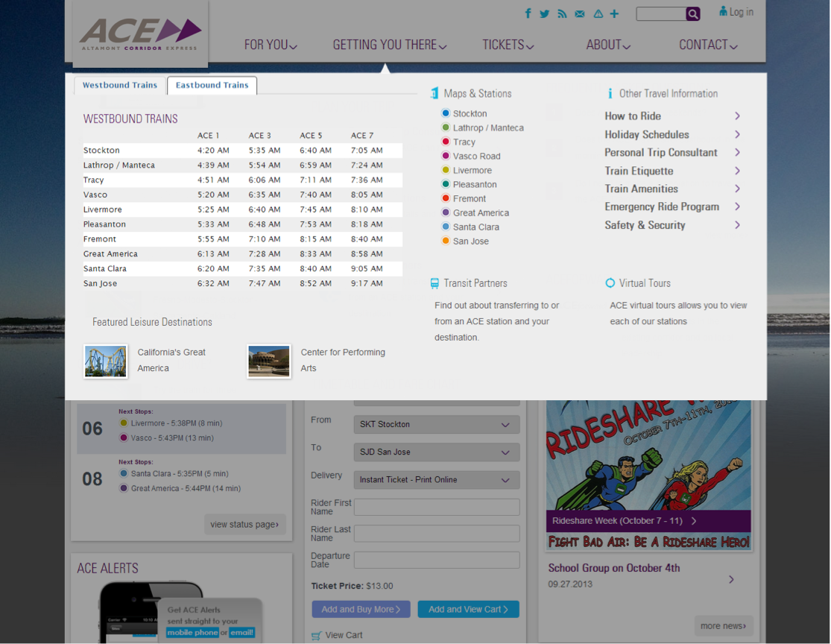Open the FOR YOU menu

(x=271, y=45)
